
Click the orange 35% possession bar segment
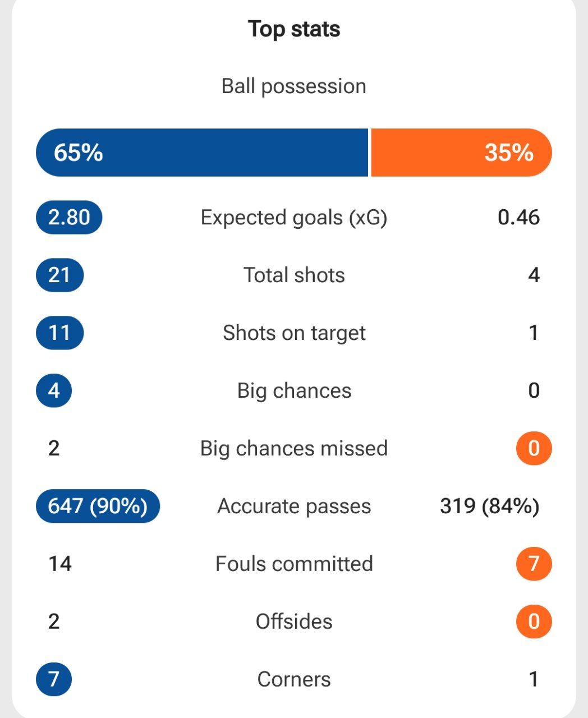[461, 153]
